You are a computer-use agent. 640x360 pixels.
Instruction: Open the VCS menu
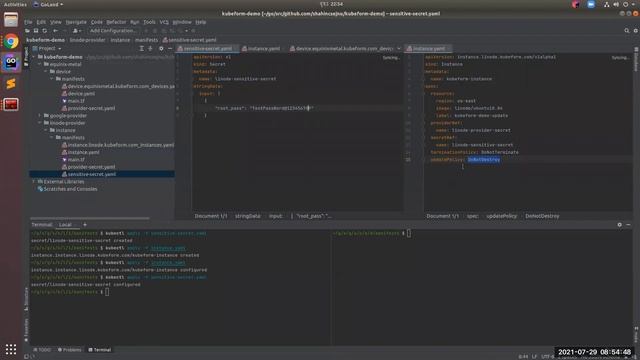tap(164, 22)
